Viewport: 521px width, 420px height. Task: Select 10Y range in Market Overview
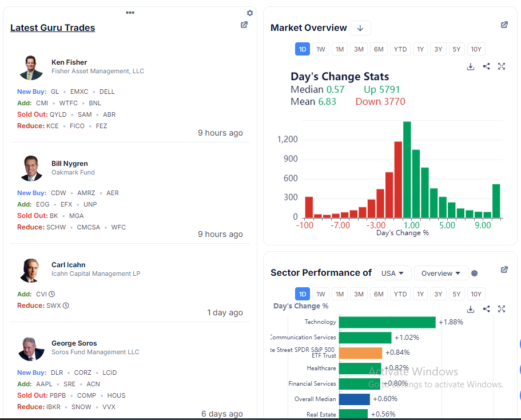click(476, 49)
